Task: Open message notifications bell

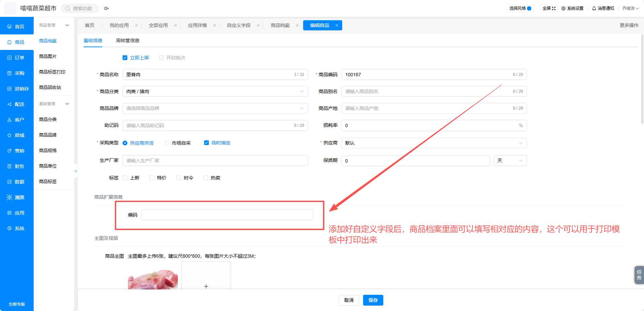Action: (594, 8)
